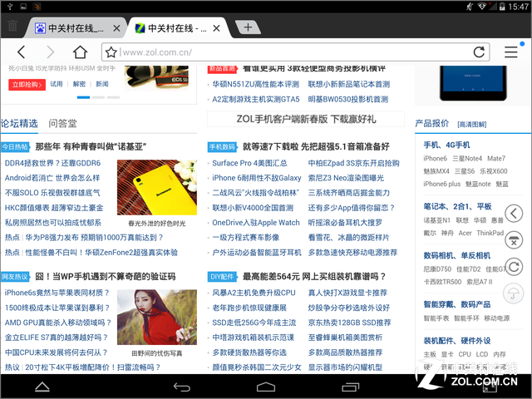Image resolution: width=532 pixels, height=399 pixels.
Task: Switch to the first 中关村在线 tab
Action: click(x=76, y=28)
